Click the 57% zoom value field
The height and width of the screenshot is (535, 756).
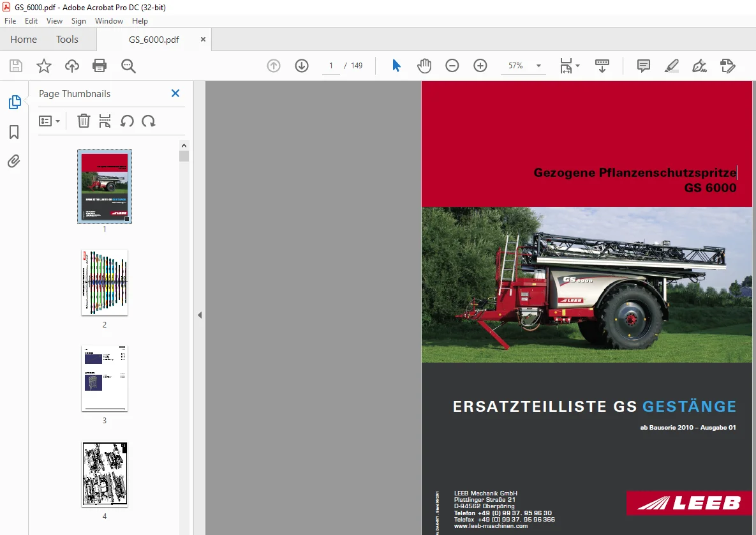click(515, 66)
